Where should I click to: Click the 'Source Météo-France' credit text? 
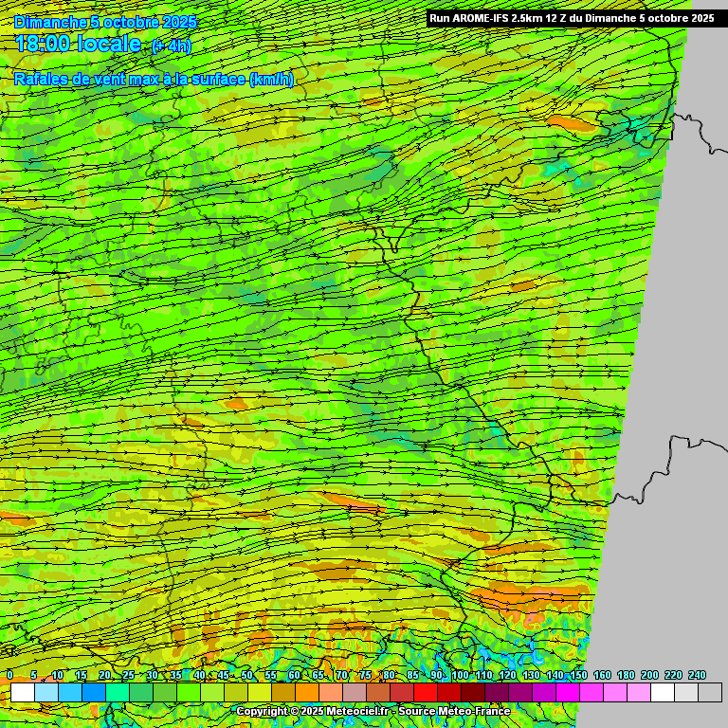455,711
